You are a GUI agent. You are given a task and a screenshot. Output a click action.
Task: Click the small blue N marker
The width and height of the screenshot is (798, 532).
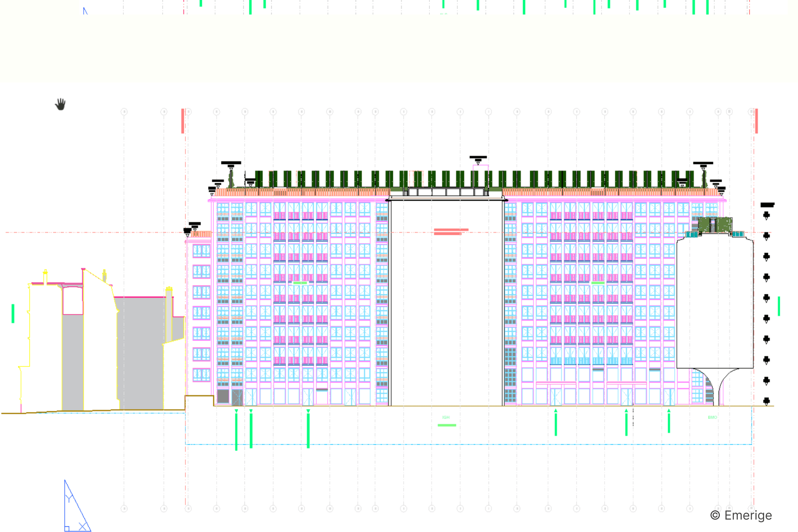click(85, 11)
